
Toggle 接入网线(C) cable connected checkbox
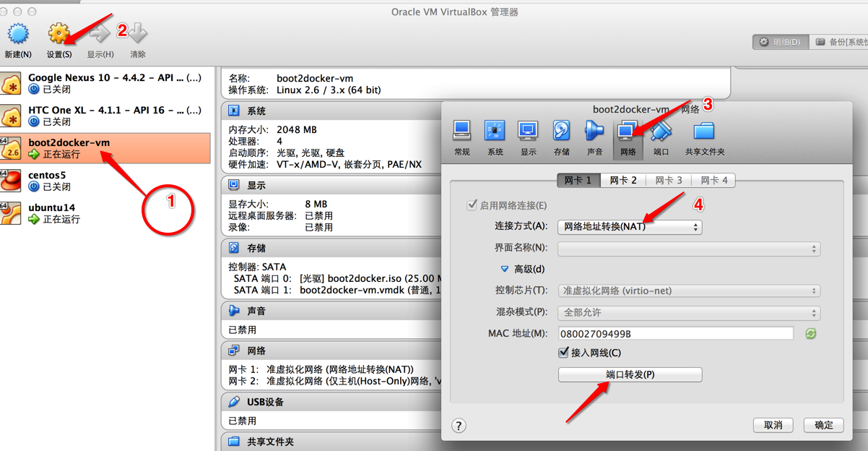564,353
